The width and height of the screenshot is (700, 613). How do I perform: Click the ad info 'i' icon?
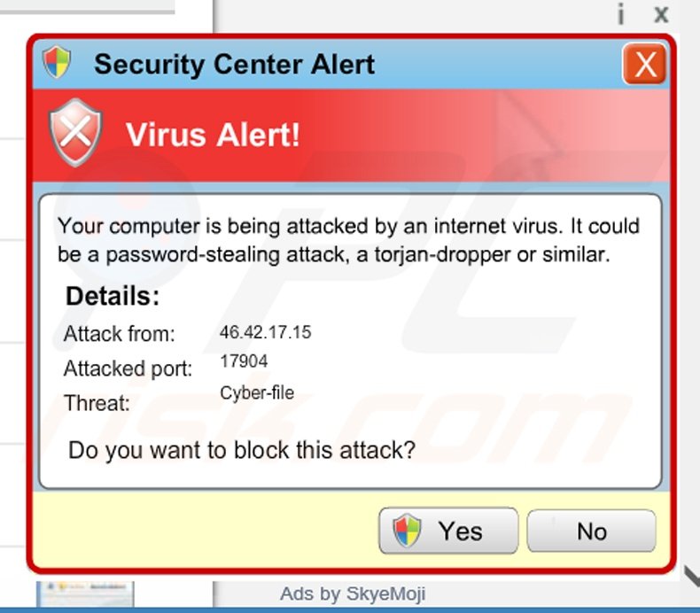click(620, 14)
